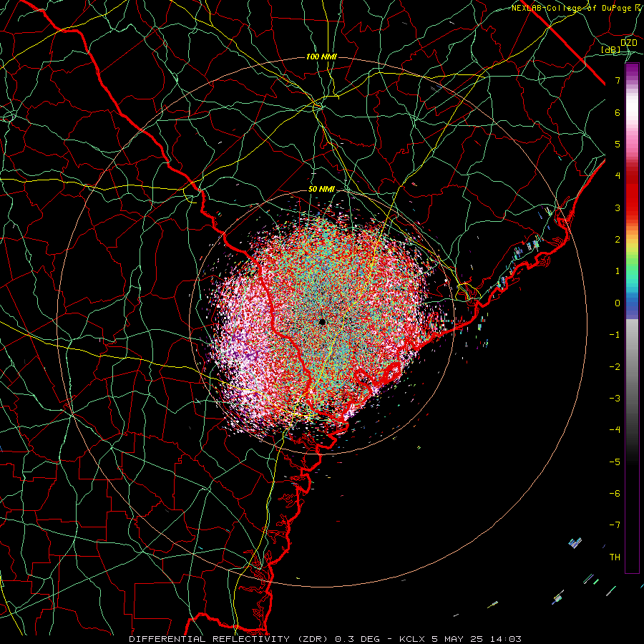
Task: Click the '-1' value on the color scale
Action: pyautogui.click(x=615, y=335)
